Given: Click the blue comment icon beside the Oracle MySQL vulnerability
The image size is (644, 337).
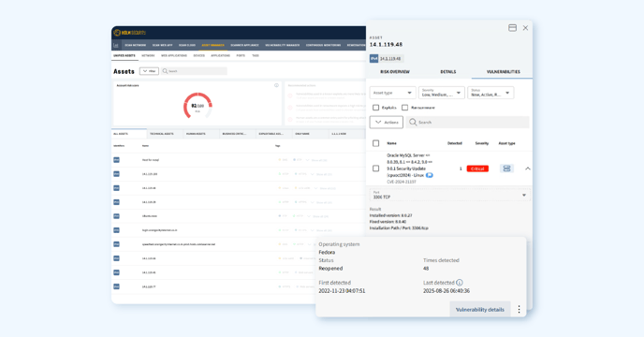Looking at the screenshot, I should tap(430, 175).
